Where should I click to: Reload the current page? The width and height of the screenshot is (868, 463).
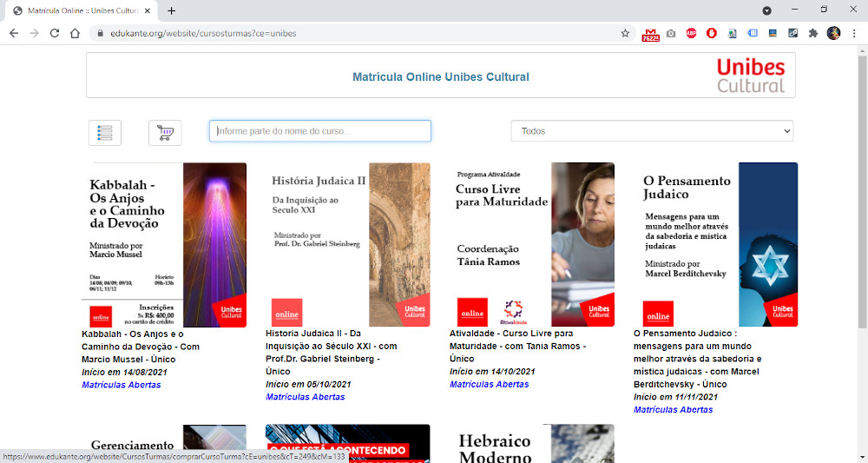pyautogui.click(x=54, y=33)
